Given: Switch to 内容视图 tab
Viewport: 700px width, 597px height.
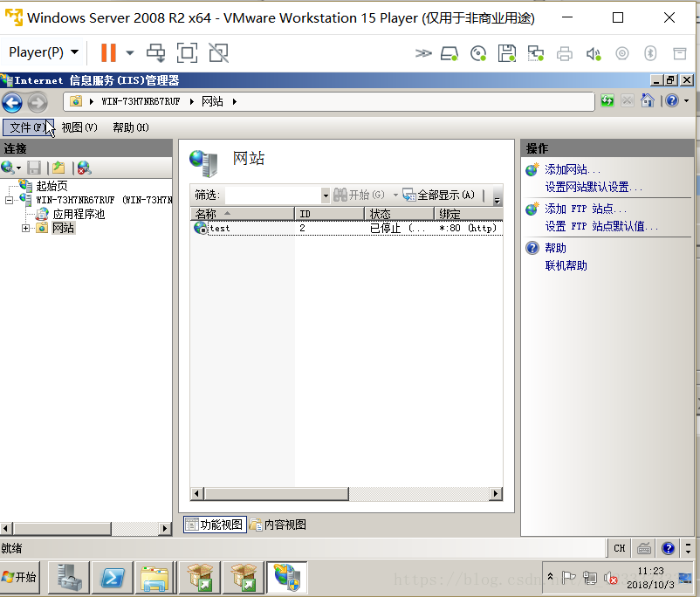Looking at the screenshot, I should point(278,525).
